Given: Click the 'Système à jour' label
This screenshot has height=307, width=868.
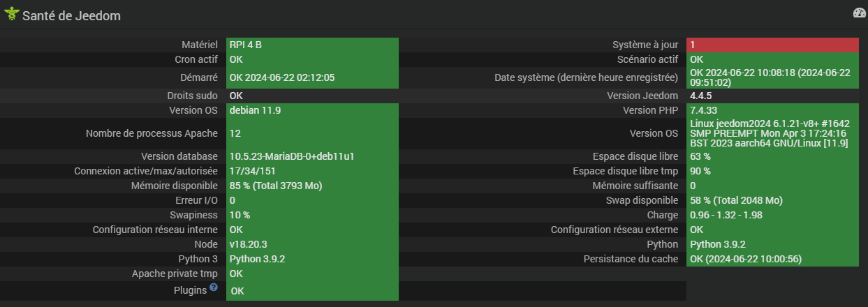Looking at the screenshot, I should point(645,45).
